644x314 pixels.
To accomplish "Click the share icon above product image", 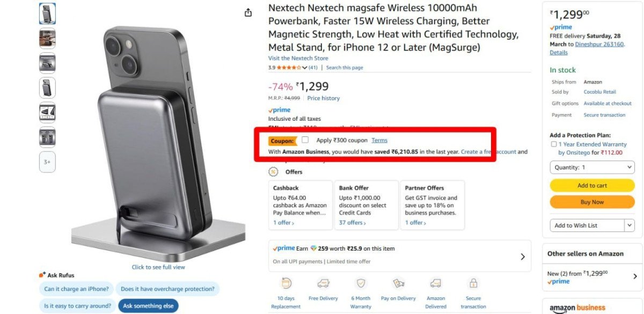I will (x=248, y=13).
